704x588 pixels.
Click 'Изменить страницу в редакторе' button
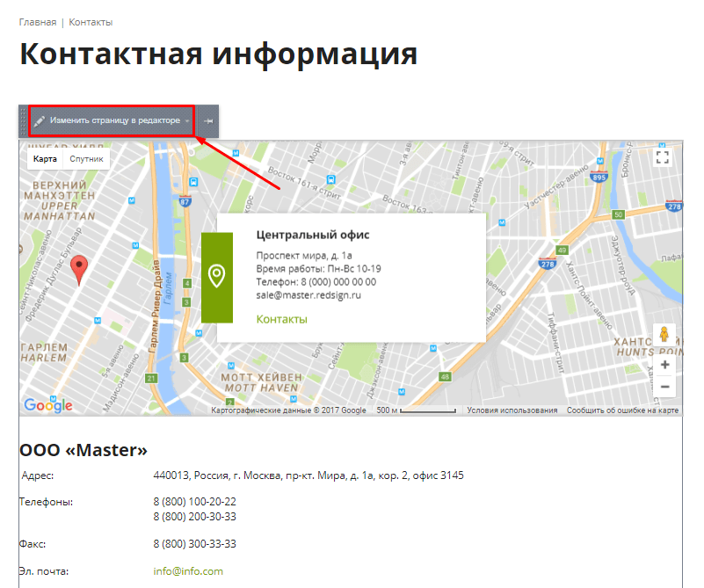tap(114, 120)
